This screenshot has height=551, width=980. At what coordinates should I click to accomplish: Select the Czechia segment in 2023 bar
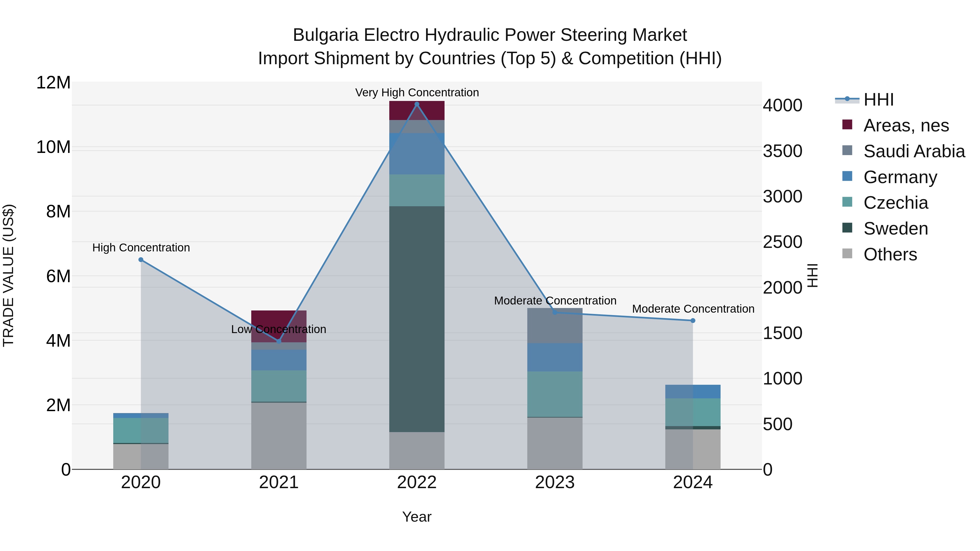pos(555,394)
